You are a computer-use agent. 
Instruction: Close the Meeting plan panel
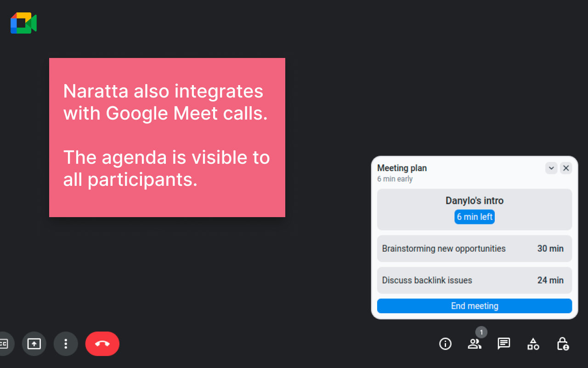(566, 168)
